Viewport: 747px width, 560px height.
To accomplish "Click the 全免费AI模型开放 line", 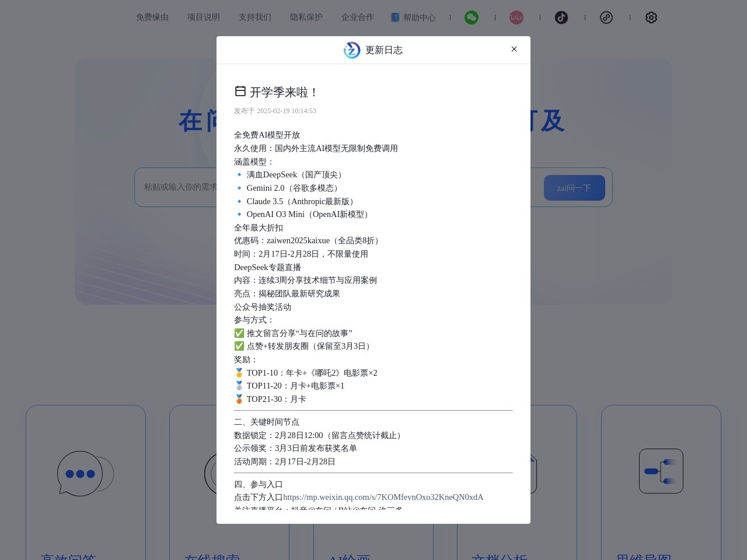I will point(267,135).
